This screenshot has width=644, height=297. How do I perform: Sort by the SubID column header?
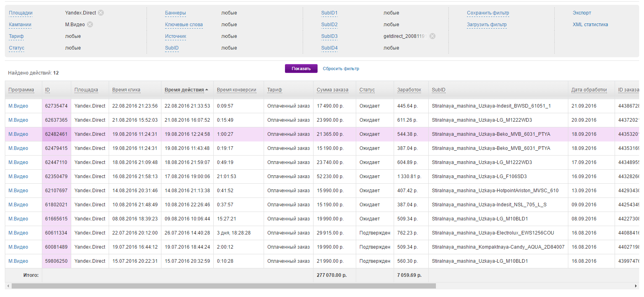click(439, 90)
